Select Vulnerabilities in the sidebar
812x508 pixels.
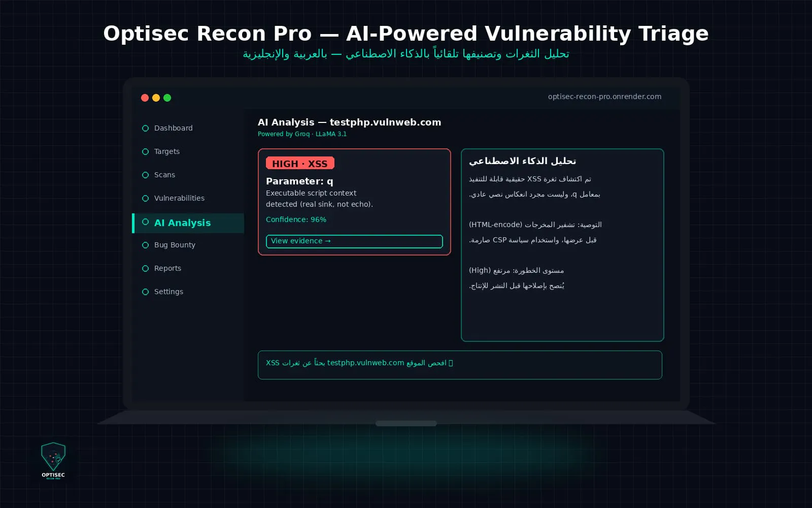point(179,198)
